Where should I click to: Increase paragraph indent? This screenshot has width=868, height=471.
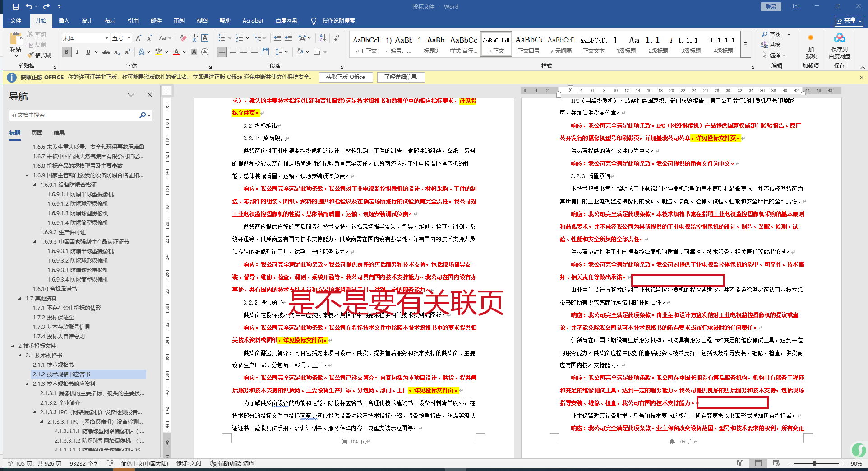pos(288,38)
